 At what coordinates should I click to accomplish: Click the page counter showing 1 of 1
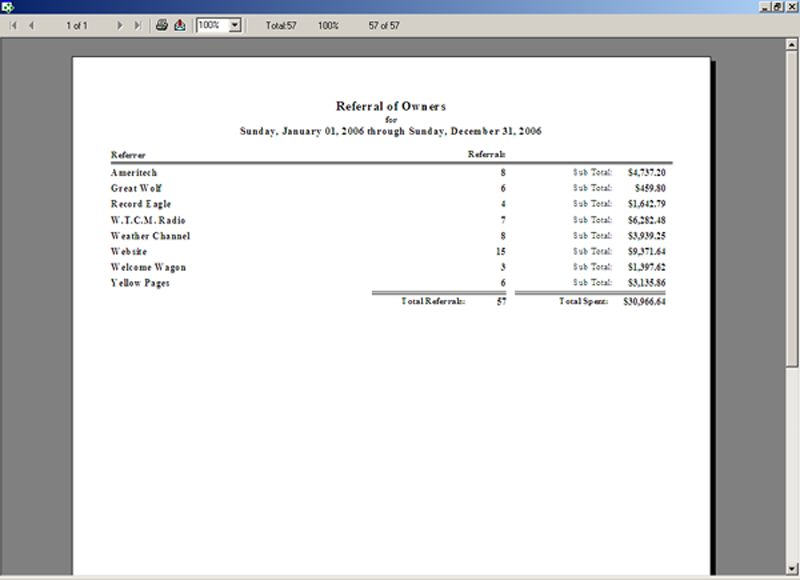77,25
